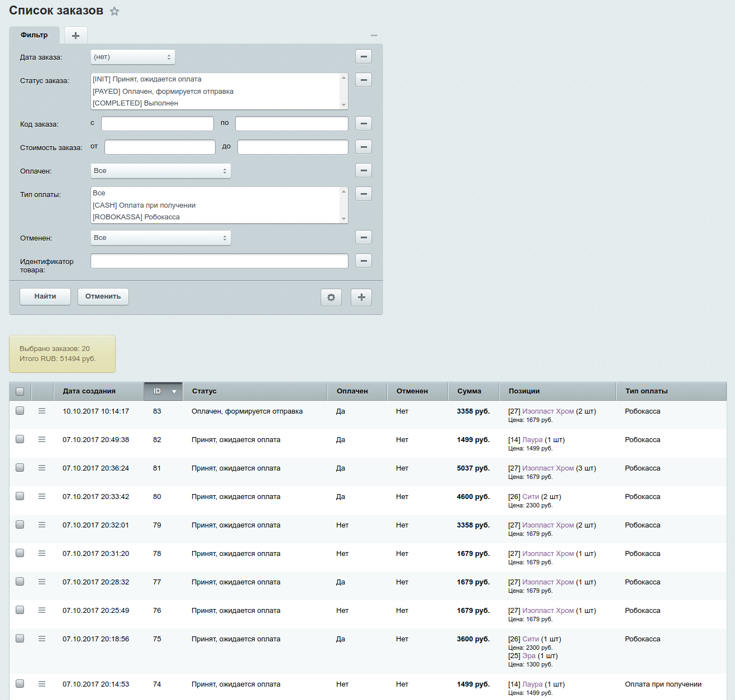Click the Отменить button

tap(103, 296)
